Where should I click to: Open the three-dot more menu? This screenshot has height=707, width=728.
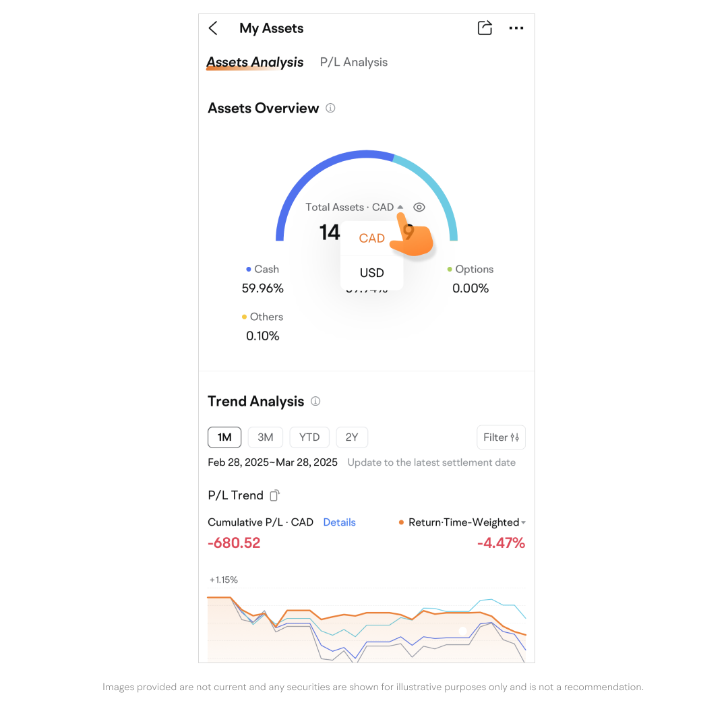(516, 28)
